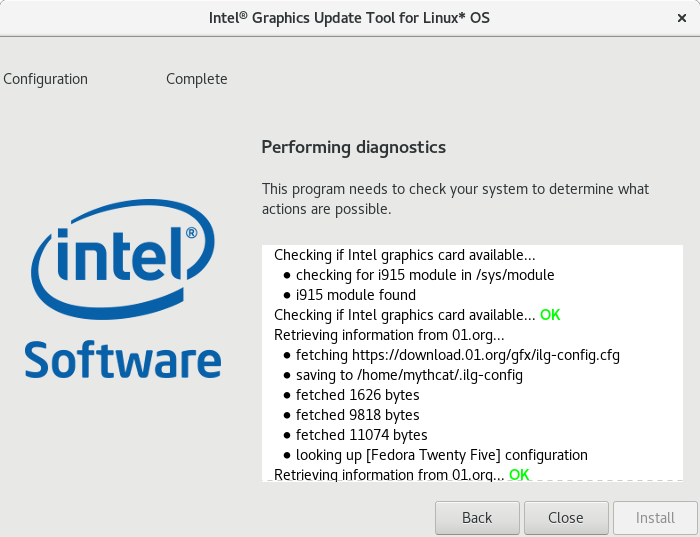Image resolution: width=700 pixels, height=537 pixels.
Task: Click the green OK after 'Retrieving information from 01.org'
Action: [x=519, y=475]
